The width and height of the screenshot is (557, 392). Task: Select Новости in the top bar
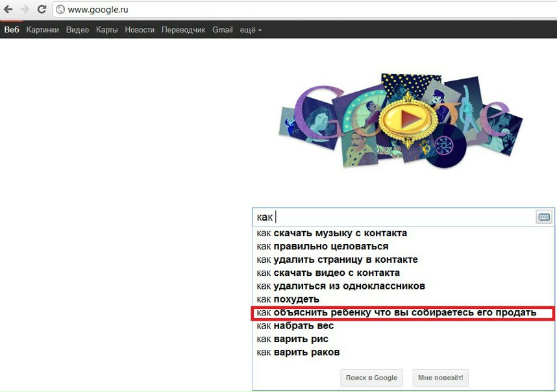pyautogui.click(x=140, y=30)
